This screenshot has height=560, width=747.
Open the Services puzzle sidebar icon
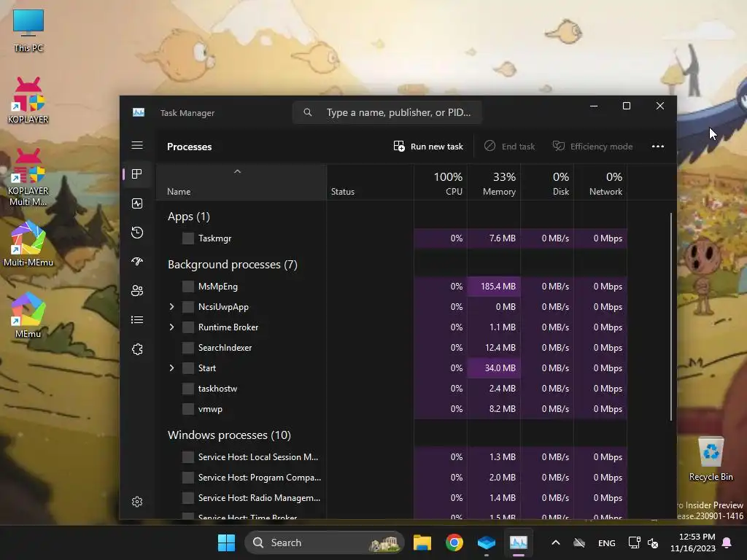pyautogui.click(x=137, y=349)
